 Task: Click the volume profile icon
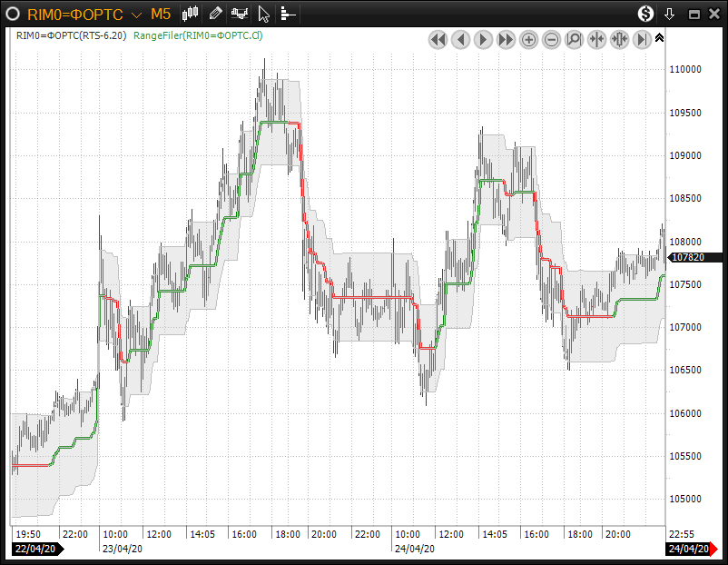(288, 14)
